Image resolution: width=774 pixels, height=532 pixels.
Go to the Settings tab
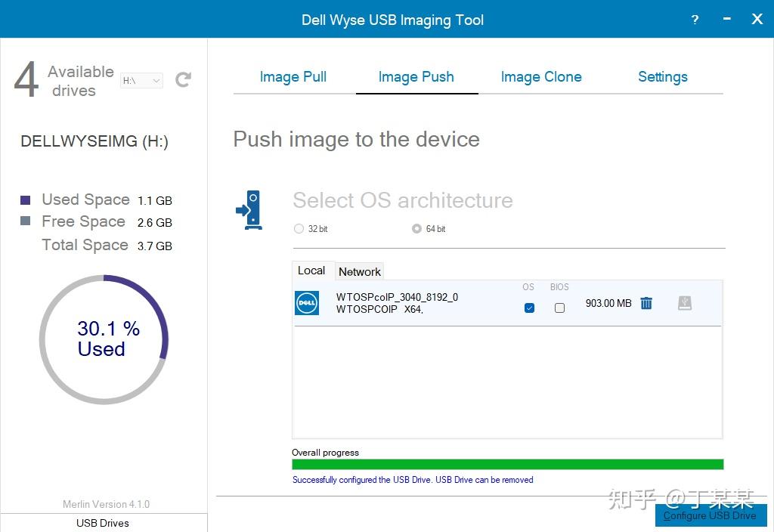[663, 77]
